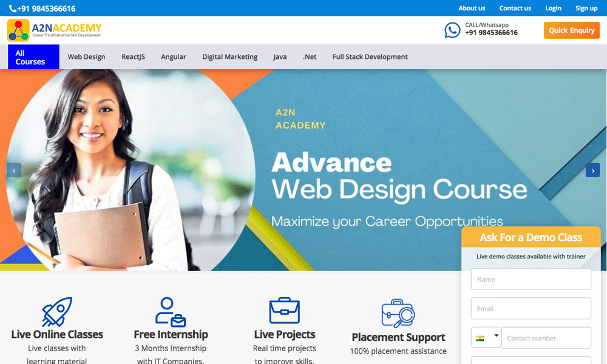Select the ReactJS navigation item

pos(133,57)
